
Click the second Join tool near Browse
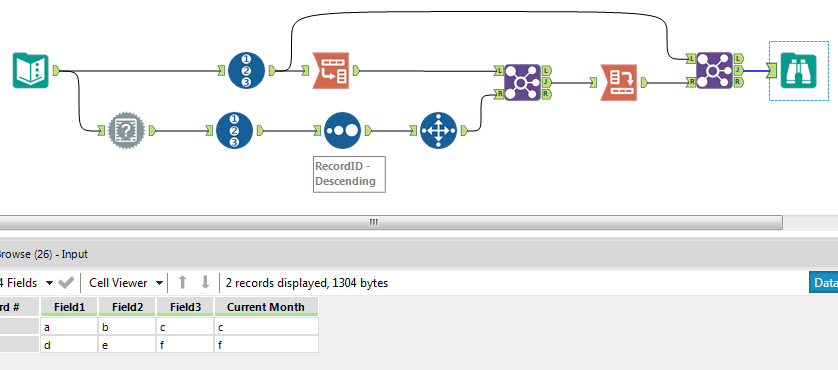pyautogui.click(x=715, y=70)
